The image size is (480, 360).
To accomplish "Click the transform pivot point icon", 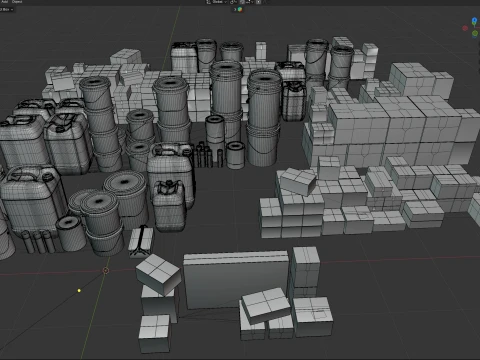I will point(233,2).
